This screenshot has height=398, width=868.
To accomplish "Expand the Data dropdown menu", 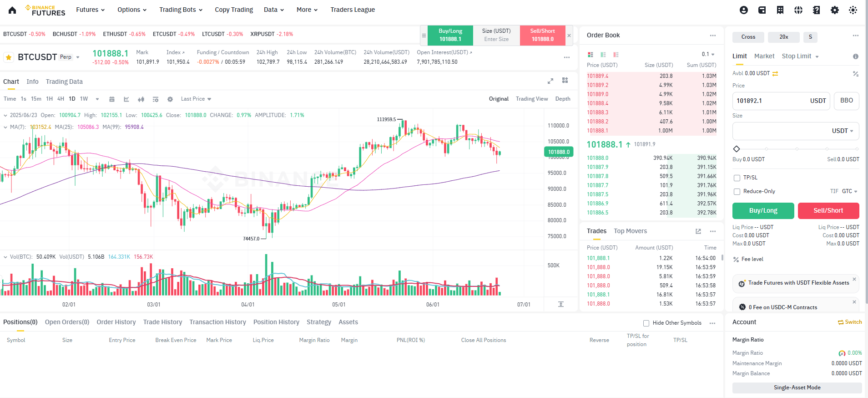I will [x=274, y=10].
